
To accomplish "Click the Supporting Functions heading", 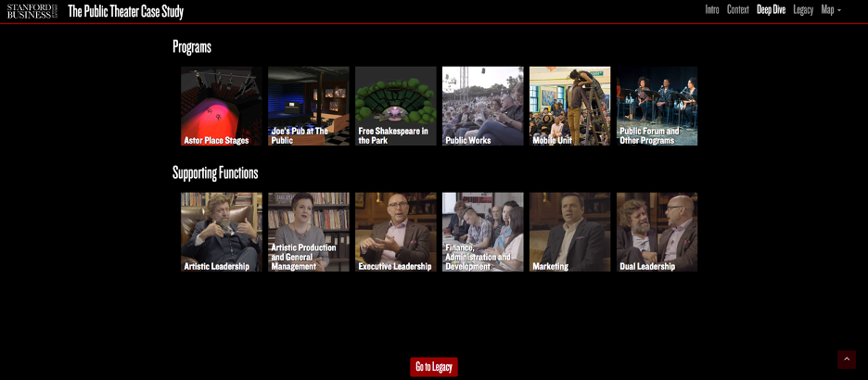I will pos(215,173).
